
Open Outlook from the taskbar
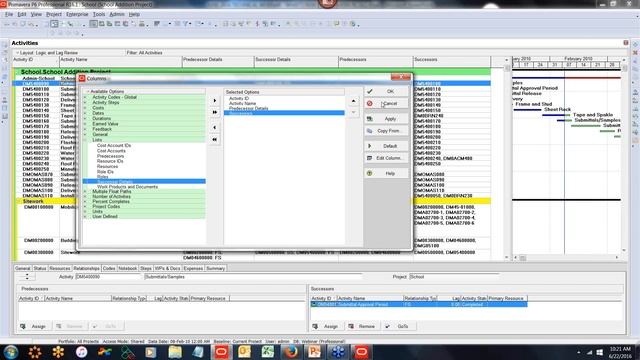point(244,352)
